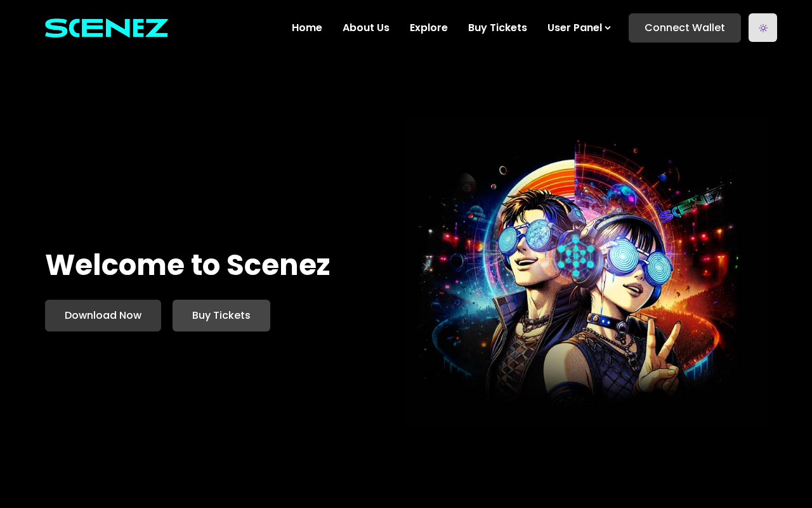Select Explore in the navigation bar

point(429,28)
